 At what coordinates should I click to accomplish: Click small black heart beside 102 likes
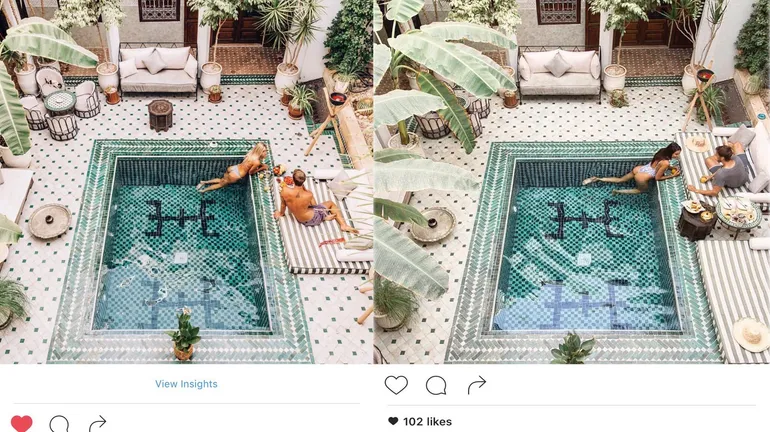click(393, 421)
